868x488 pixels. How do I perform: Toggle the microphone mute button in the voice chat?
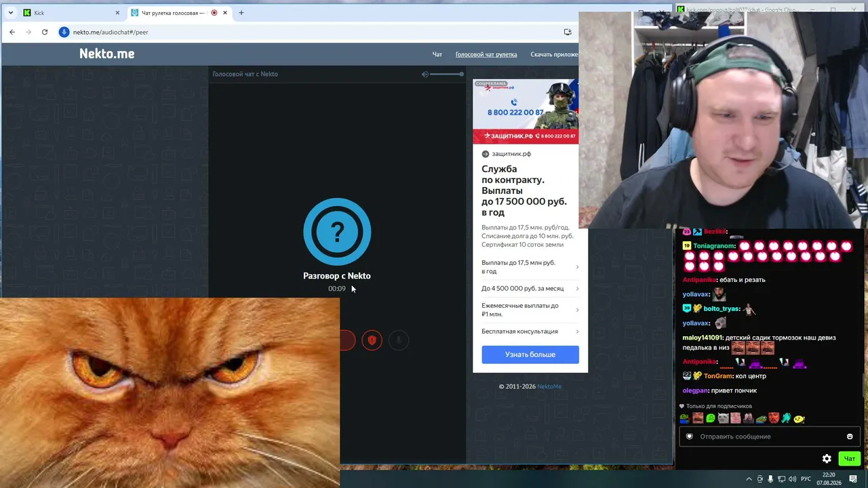(399, 340)
